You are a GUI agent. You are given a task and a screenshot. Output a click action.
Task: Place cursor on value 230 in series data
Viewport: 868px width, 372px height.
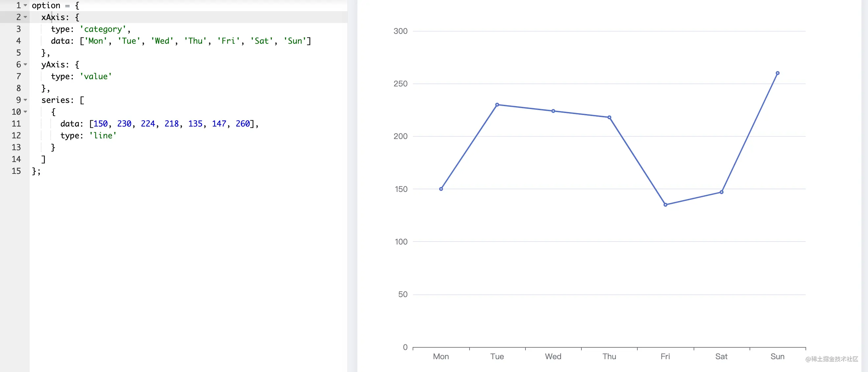pos(124,124)
